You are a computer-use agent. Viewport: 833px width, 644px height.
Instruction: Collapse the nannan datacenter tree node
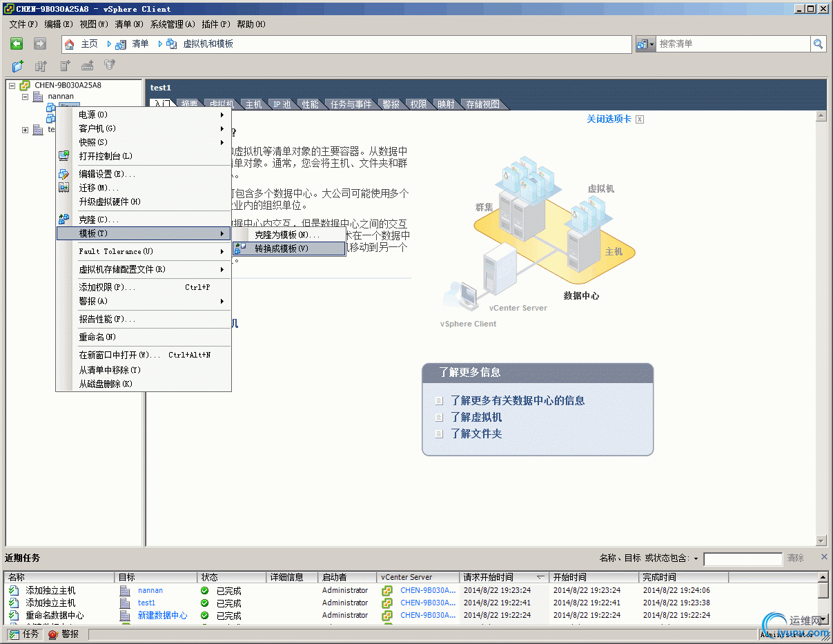[25, 97]
